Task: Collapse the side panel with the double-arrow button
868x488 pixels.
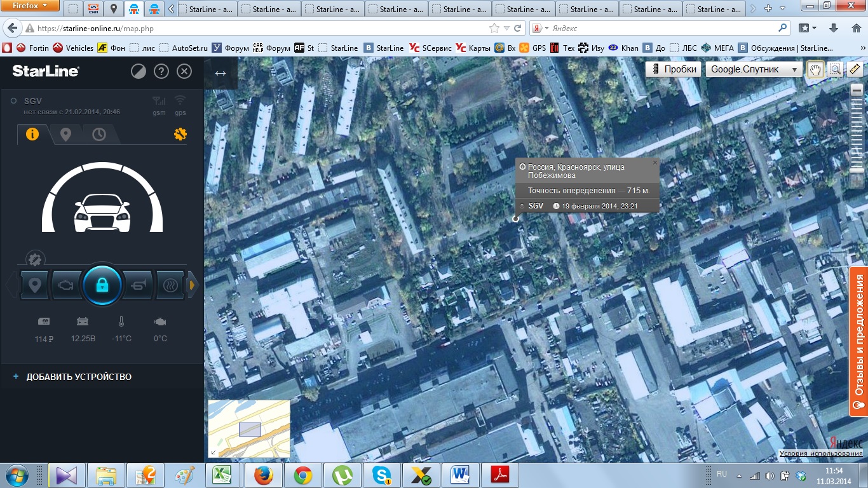Action: tap(220, 73)
